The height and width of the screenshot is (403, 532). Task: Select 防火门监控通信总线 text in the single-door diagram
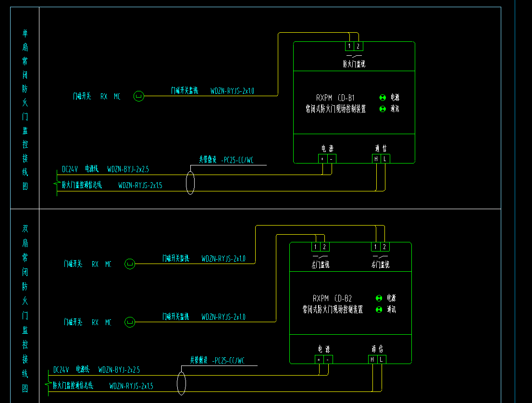[82, 185]
